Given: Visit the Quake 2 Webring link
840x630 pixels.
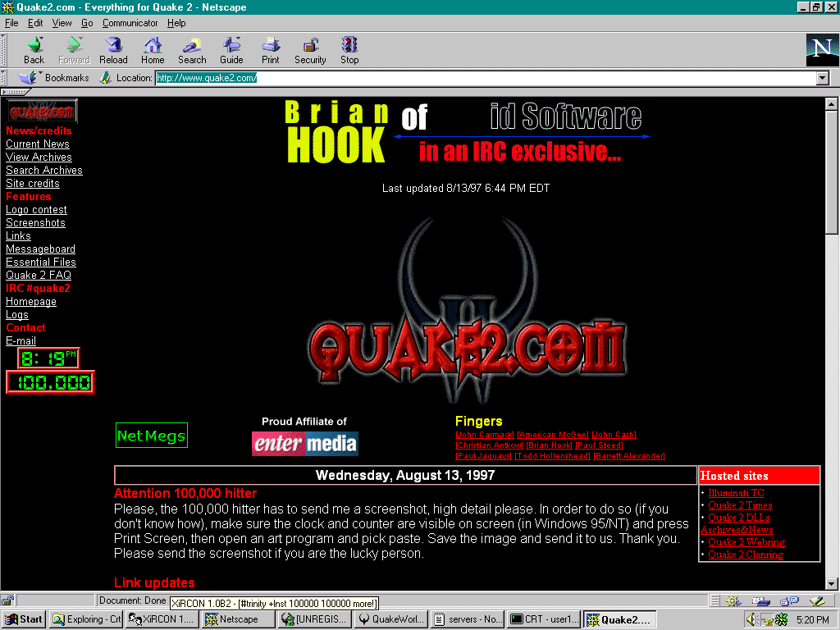Looking at the screenshot, I should coord(746,542).
